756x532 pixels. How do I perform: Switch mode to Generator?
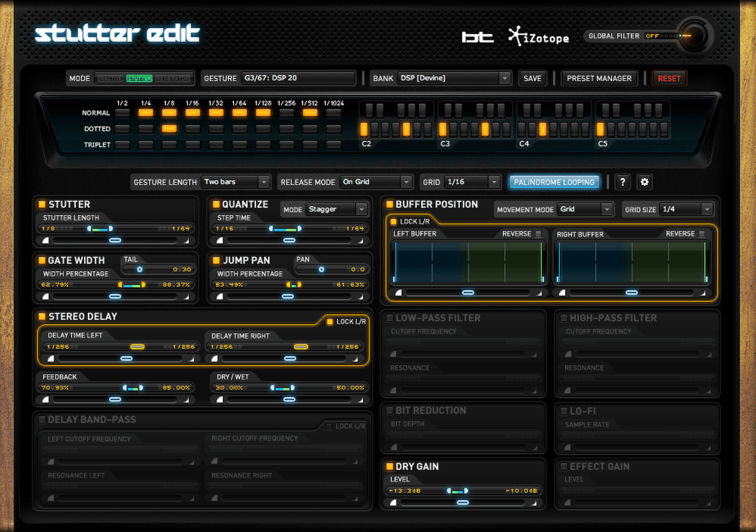pyautogui.click(x=173, y=78)
